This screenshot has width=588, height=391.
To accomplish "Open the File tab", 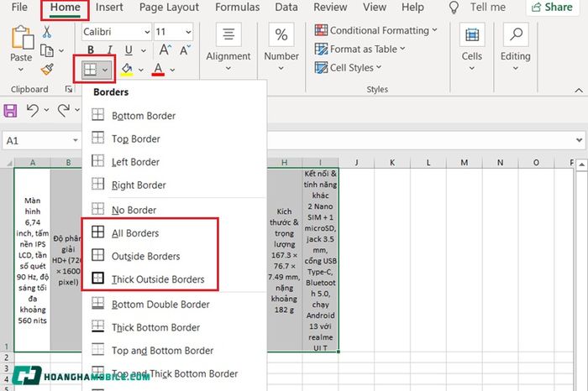I will [19, 7].
